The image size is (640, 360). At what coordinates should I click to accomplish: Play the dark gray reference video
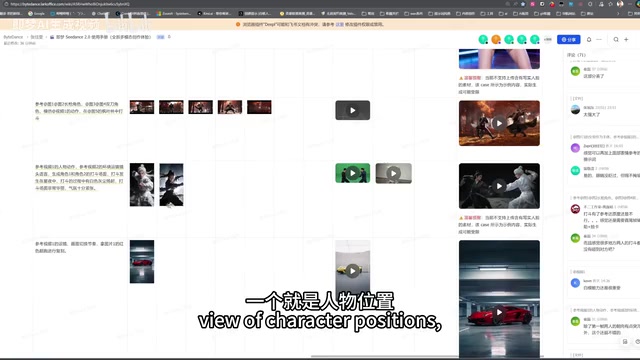(353, 110)
